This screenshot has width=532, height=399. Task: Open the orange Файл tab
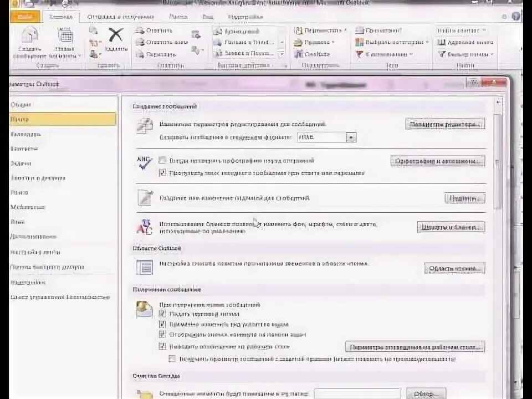point(25,17)
